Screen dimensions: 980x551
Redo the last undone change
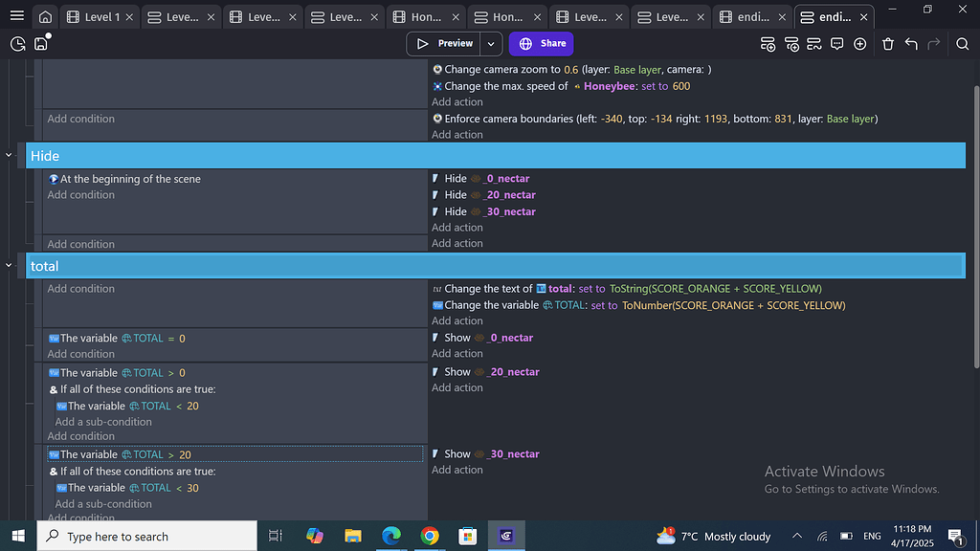[x=932, y=43]
